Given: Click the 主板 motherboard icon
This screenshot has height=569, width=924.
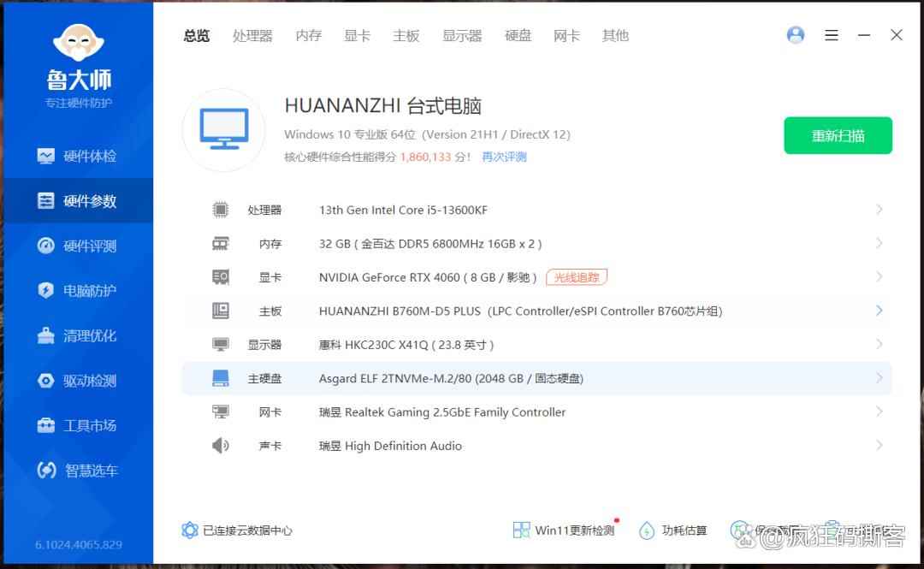Looking at the screenshot, I should click(221, 311).
